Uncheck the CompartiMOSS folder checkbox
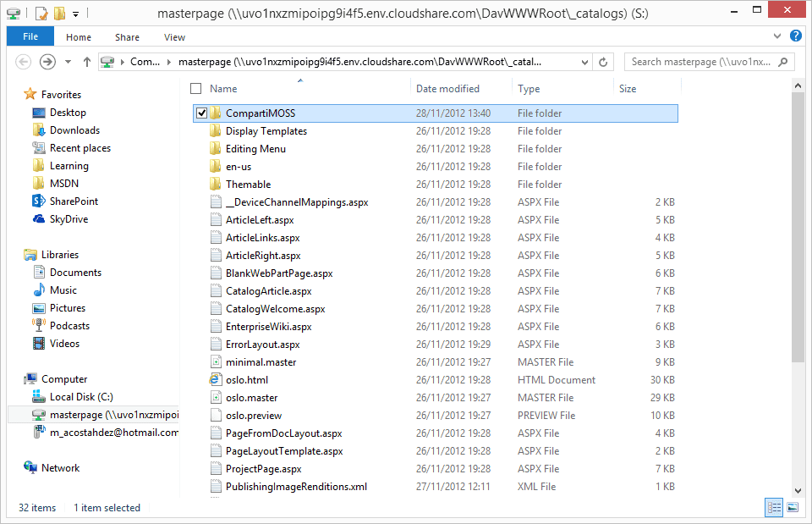 click(x=202, y=113)
